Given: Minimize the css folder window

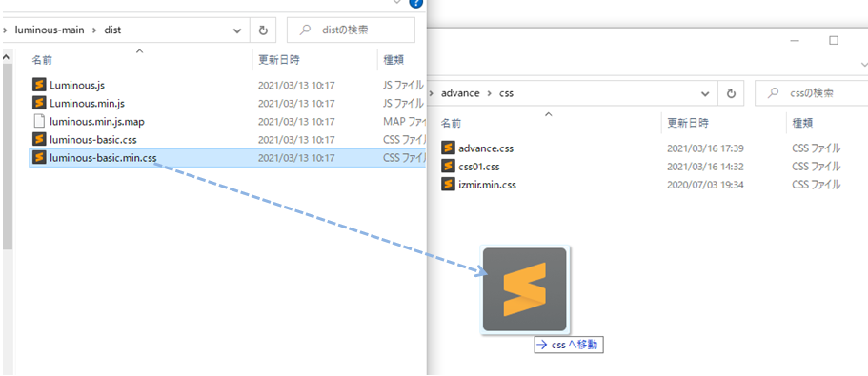Looking at the screenshot, I should click(795, 41).
